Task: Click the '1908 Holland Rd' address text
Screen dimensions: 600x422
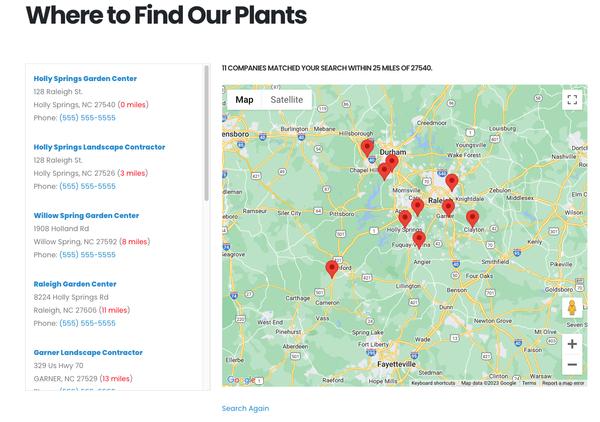Action: [x=61, y=228]
